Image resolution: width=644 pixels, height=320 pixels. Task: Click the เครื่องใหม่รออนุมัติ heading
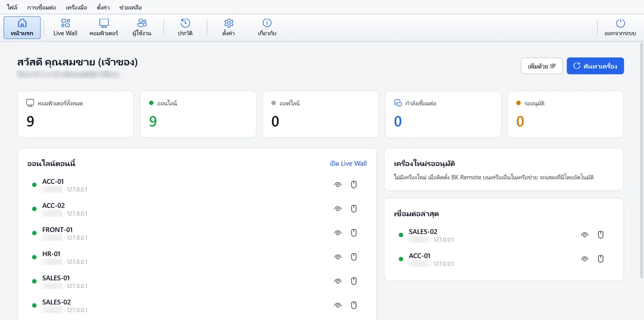[425, 164]
